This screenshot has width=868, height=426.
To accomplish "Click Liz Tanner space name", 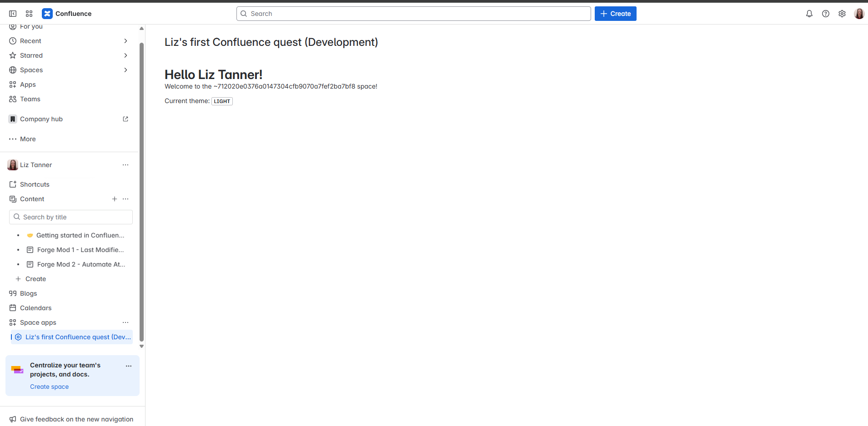I will tap(36, 165).
